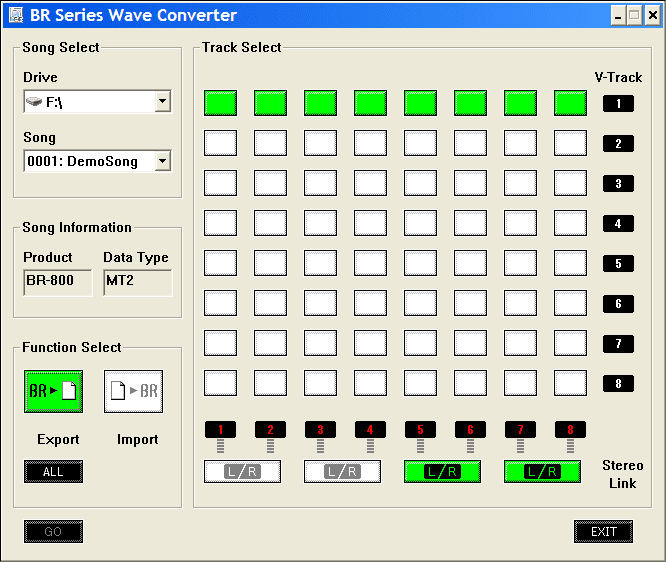666x562 pixels.
Task: Toggle stereo link L/R for tracks 1 and 2
Action: point(243,472)
